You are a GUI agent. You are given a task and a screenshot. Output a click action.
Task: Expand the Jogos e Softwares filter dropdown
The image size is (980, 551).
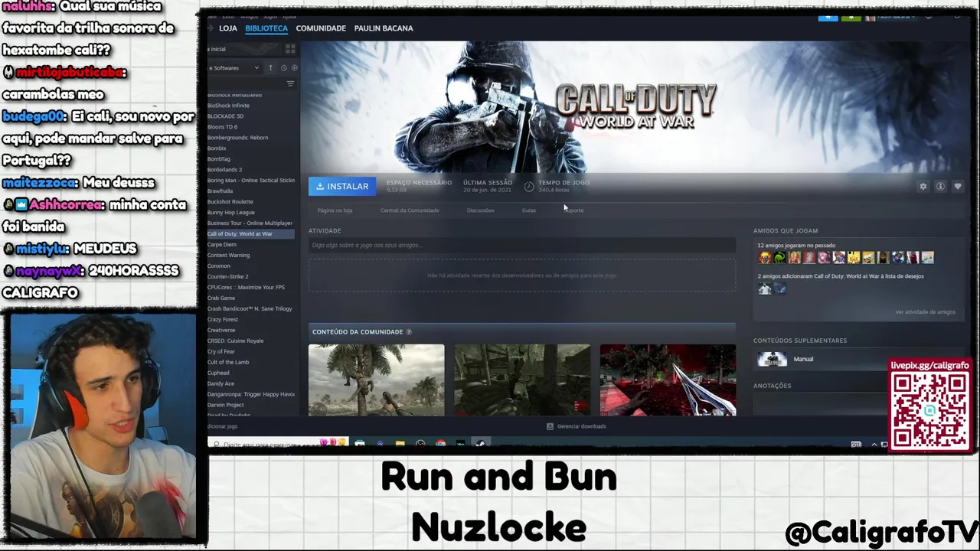(x=234, y=68)
